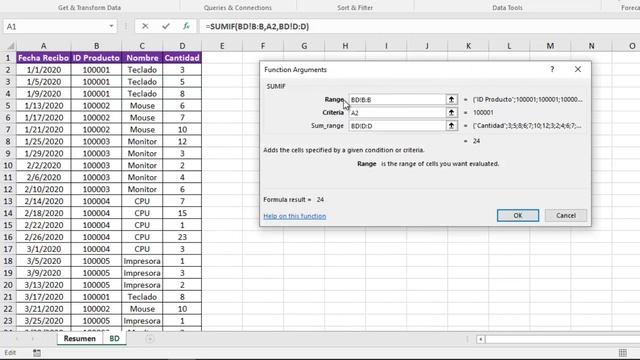The width and height of the screenshot is (640, 360).
Task: Select cell with date 3/25/2020
Action: coord(43,320)
